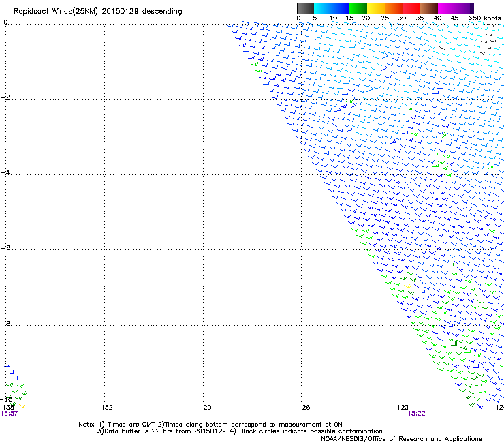This screenshot has width=504, height=443.
Task: Click the yellow wind barb near longitude -123
Action: tap(407, 286)
